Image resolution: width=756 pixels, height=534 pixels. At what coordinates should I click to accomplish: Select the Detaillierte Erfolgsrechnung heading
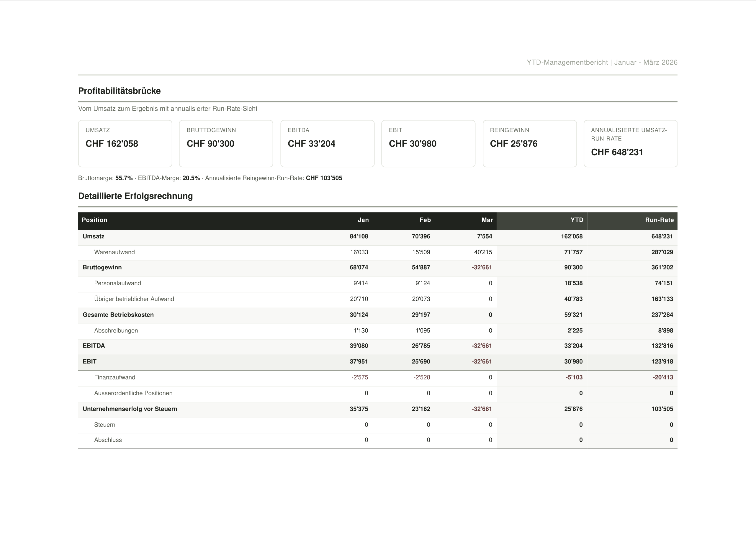135,196
